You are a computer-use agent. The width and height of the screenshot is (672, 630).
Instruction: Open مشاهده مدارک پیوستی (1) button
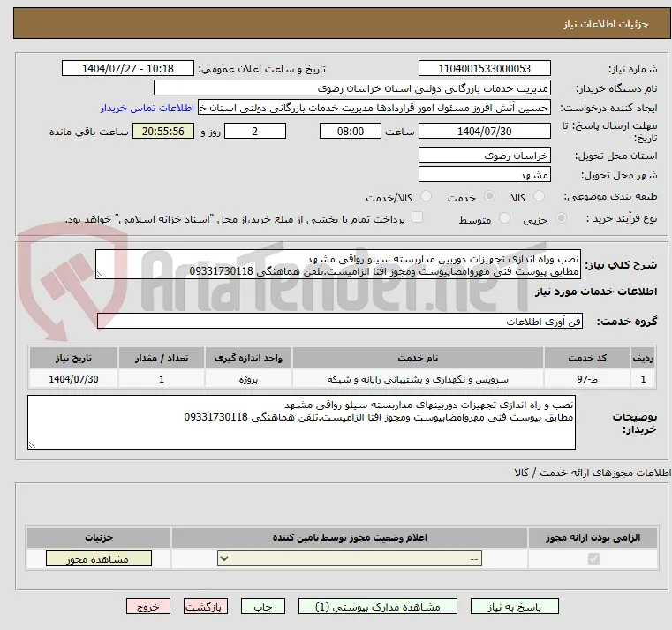[x=378, y=606]
